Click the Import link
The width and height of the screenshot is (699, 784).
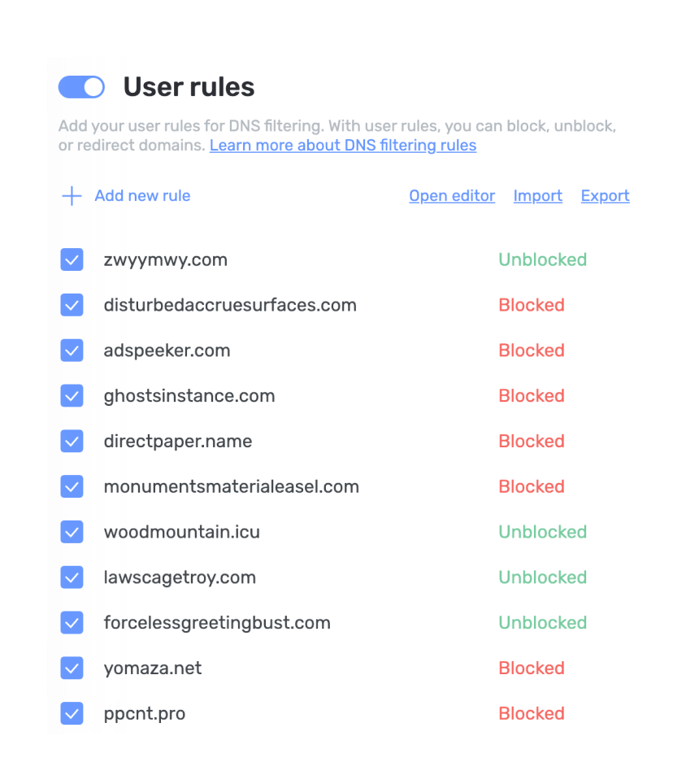[537, 196]
